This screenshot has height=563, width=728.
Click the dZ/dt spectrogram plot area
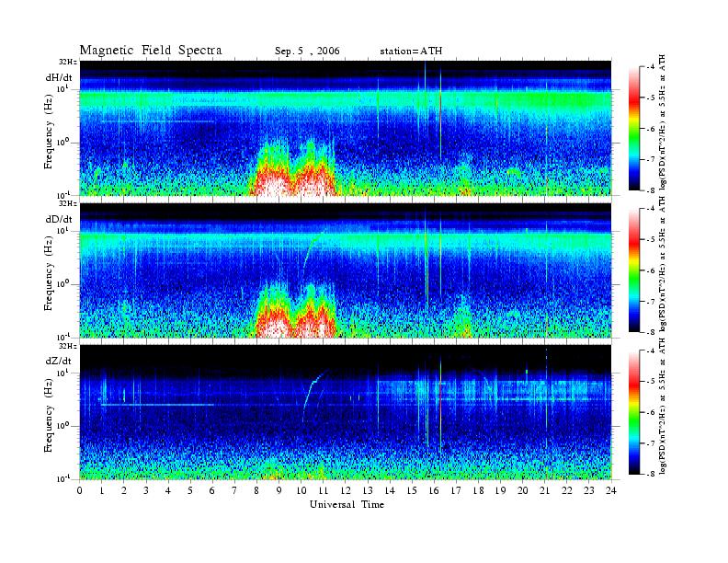point(346,412)
